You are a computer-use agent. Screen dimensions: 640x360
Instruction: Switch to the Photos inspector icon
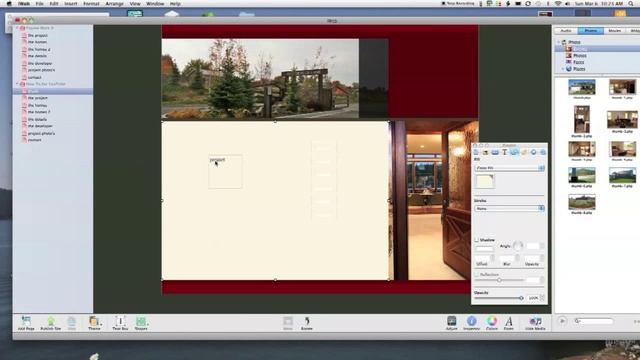tap(495, 152)
